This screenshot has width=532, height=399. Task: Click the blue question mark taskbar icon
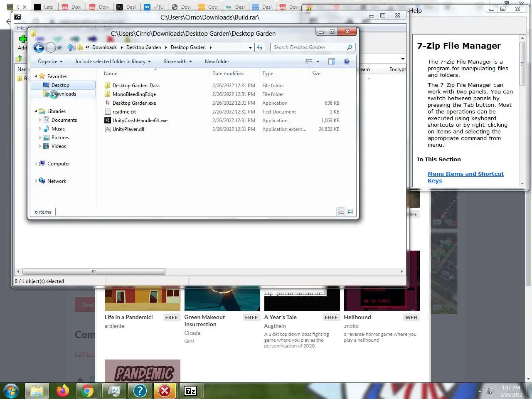click(x=140, y=391)
